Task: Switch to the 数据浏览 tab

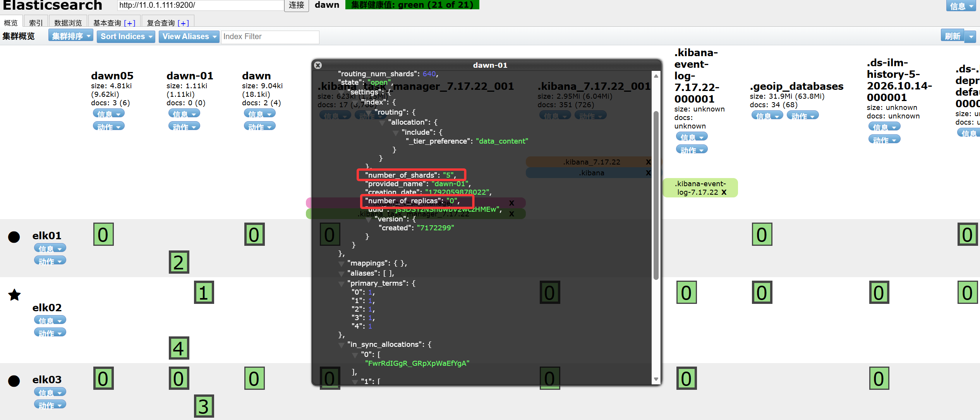Action: pyautogui.click(x=68, y=22)
